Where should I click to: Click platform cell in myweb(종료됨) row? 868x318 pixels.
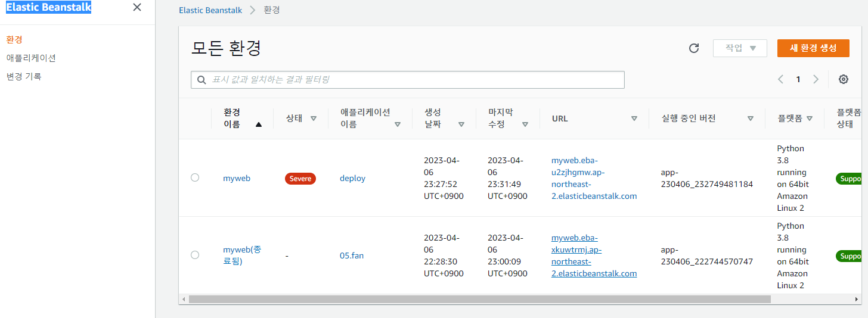pos(793,255)
